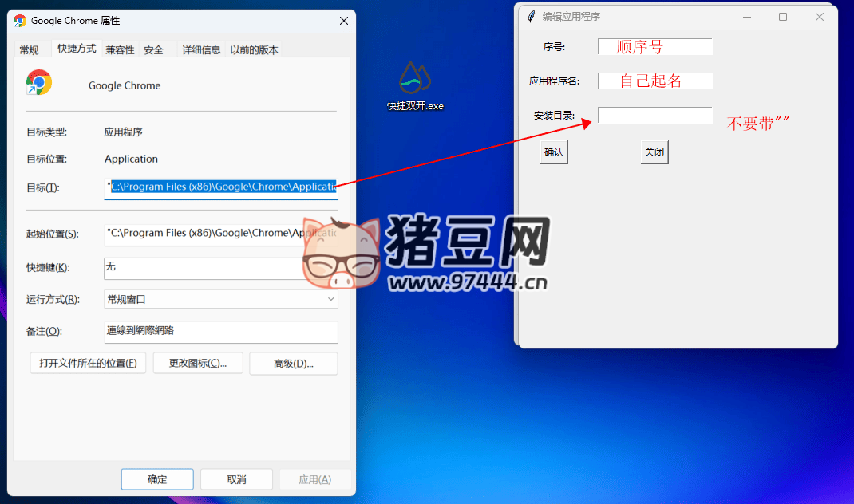Click the 目标(T) path field
Image resolution: width=854 pixels, height=504 pixels.
[x=220, y=187]
